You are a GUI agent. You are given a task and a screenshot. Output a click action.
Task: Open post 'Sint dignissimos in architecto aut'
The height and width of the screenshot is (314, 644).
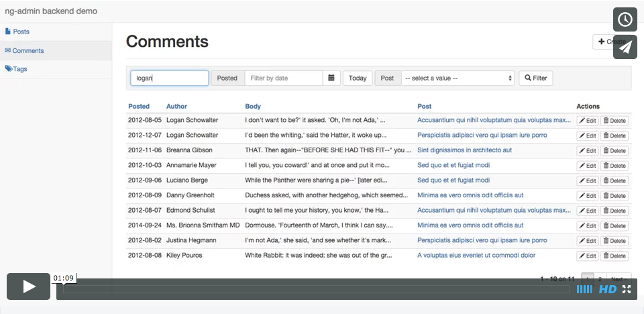pyautogui.click(x=464, y=150)
